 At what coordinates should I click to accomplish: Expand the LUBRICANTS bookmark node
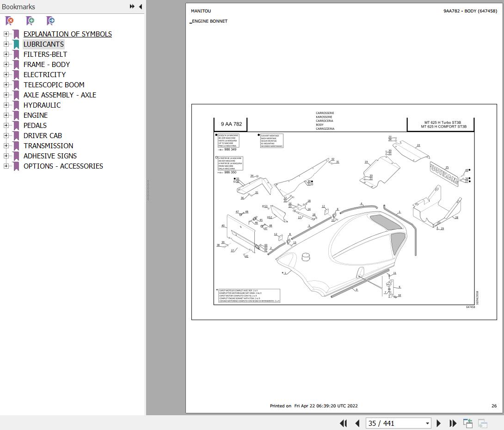pos(6,44)
